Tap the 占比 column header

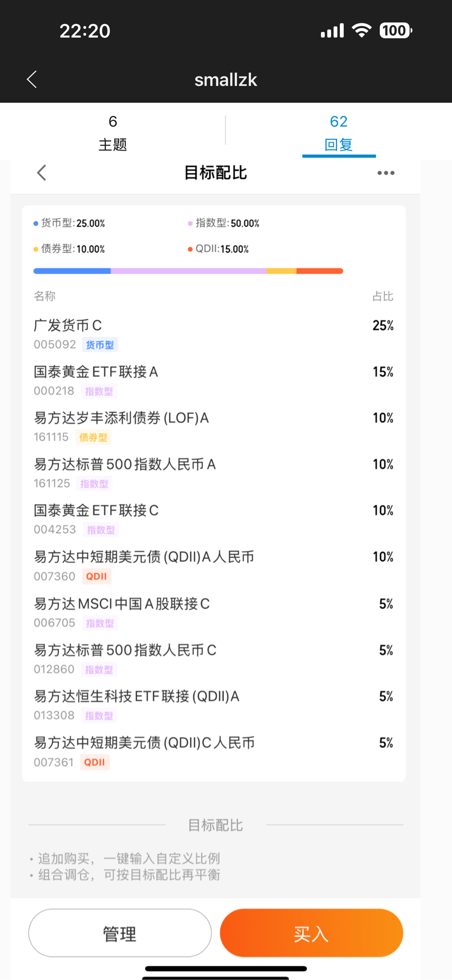tap(382, 296)
